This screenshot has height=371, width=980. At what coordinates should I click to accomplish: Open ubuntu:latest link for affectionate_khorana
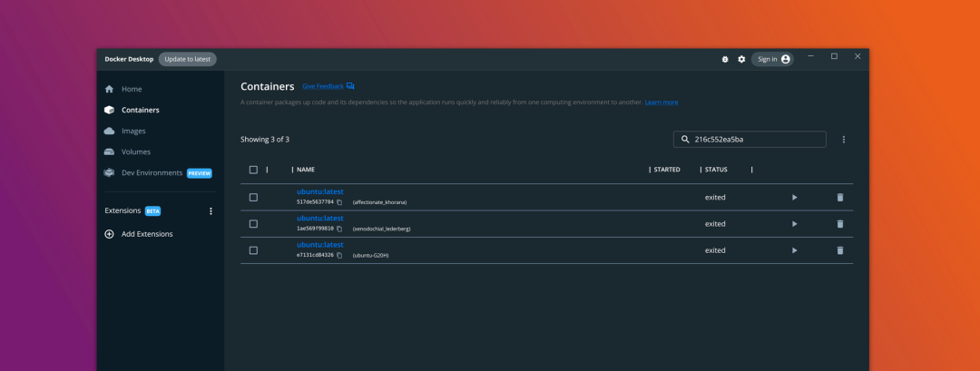point(320,191)
